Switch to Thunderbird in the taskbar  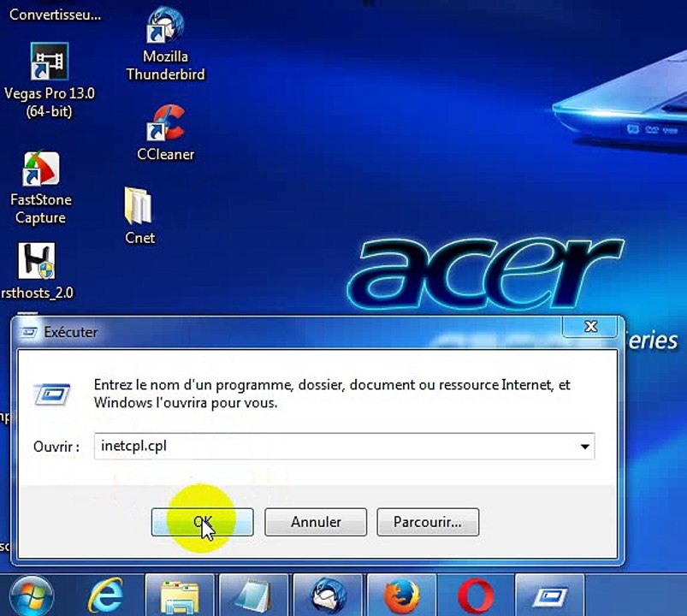[x=328, y=595]
